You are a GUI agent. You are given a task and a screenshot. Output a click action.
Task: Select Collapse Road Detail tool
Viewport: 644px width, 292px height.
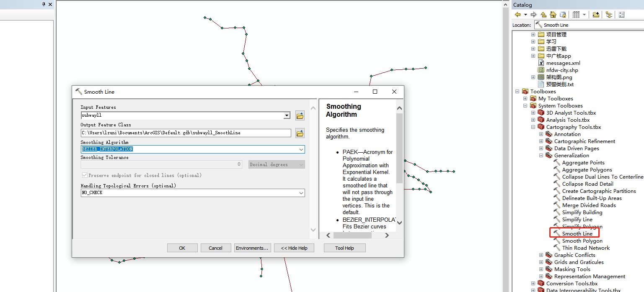588,184
